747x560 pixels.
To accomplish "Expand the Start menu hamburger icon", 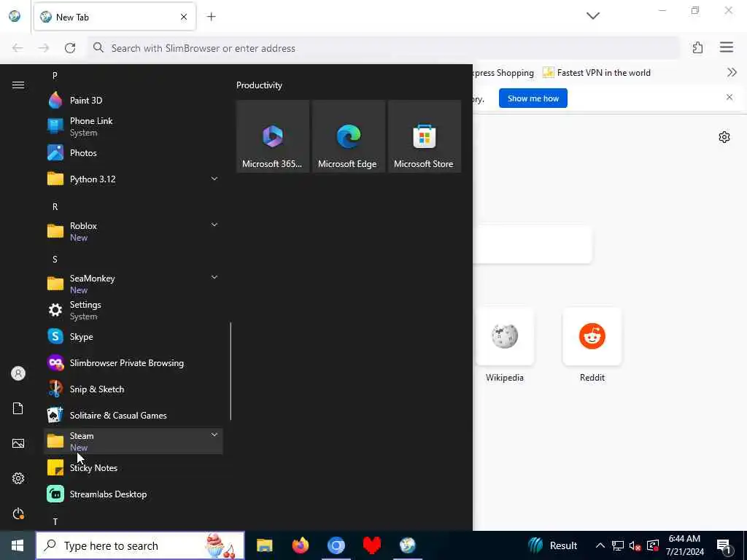I will (18, 85).
